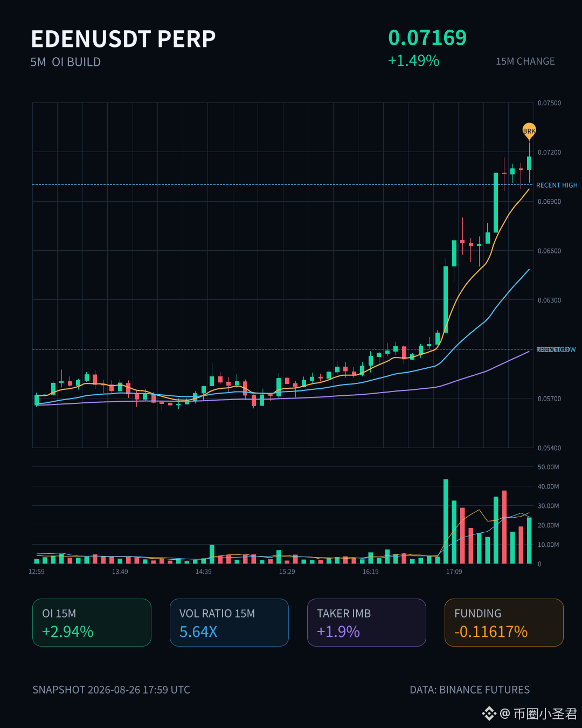The width and height of the screenshot is (582, 728).
Task: Click the 0.05700 price axis label
Action: [x=549, y=399]
